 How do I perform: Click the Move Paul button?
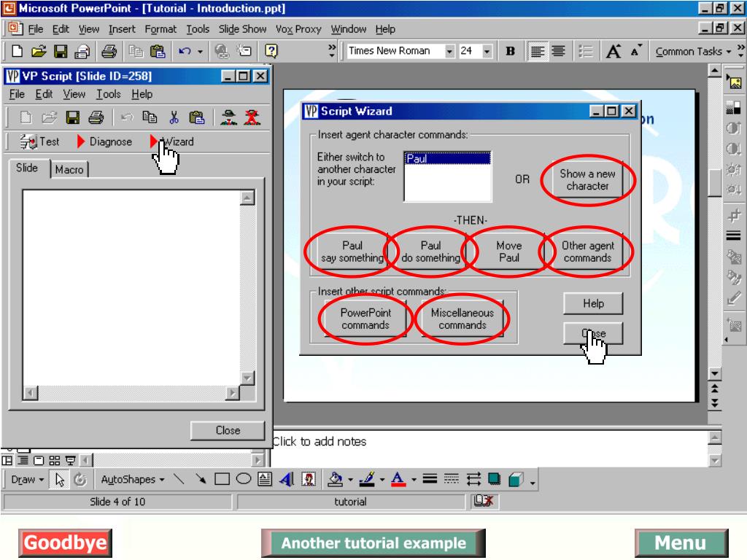tap(508, 252)
